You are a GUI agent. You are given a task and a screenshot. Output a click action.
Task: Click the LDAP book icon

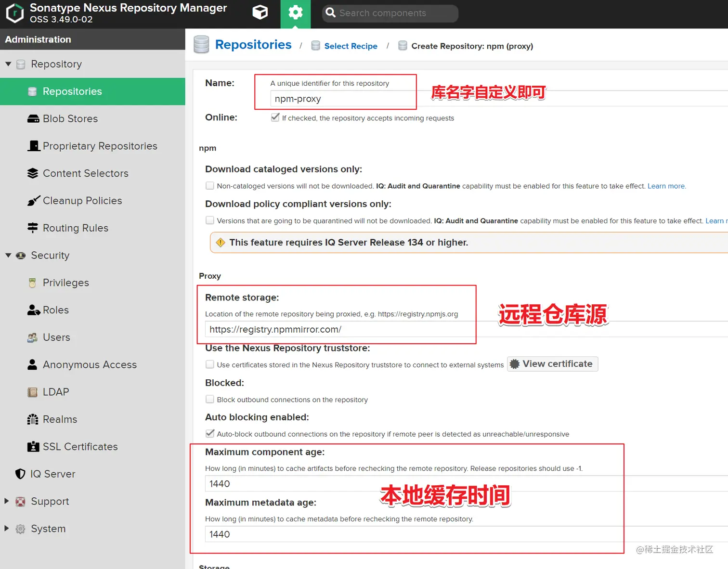32,392
